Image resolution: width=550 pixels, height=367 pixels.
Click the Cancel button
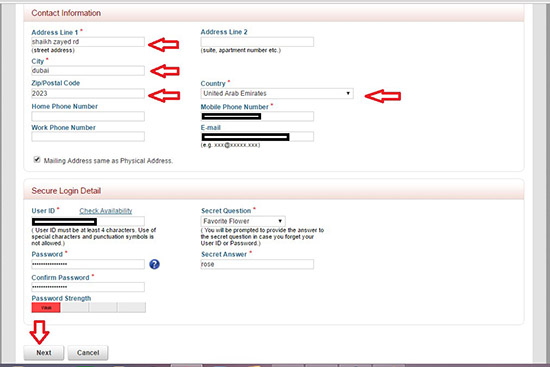pos(88,353)
